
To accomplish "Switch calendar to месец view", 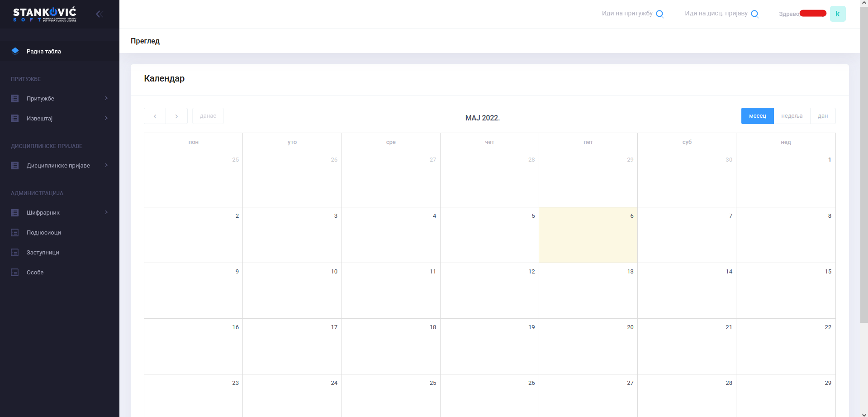I will click(x=757, y=116).
